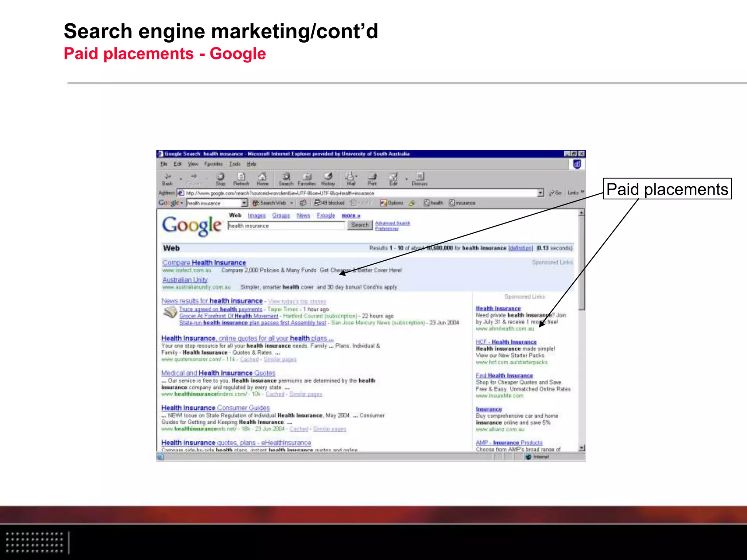Open the Discuss toolbar icon

pyautogui.click(x=419, y=179)
